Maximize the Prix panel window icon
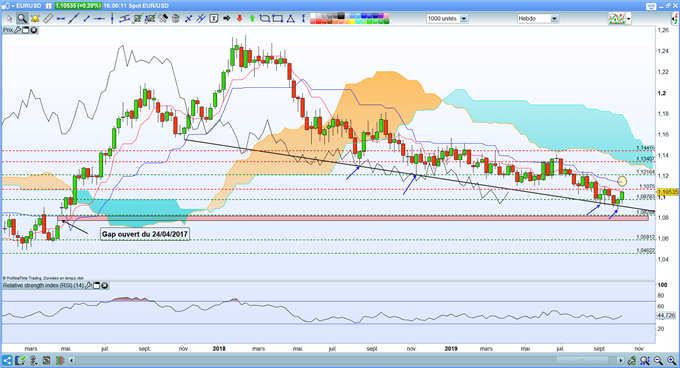680x368 pixels. coord(26,30)
